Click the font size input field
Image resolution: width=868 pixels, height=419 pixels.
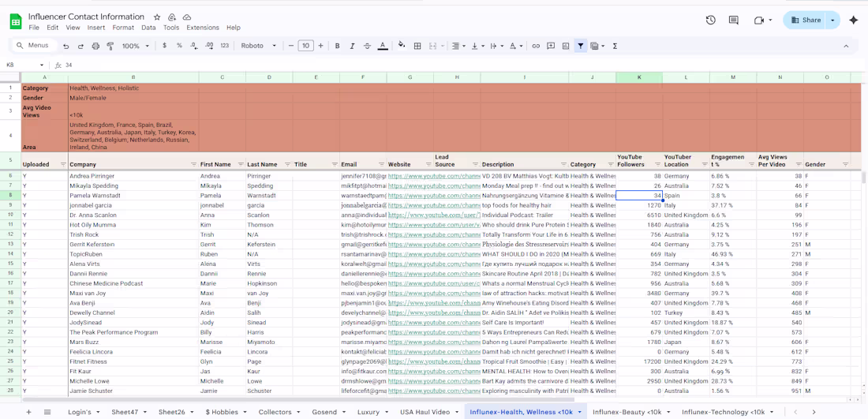click(x=305, y=46)
